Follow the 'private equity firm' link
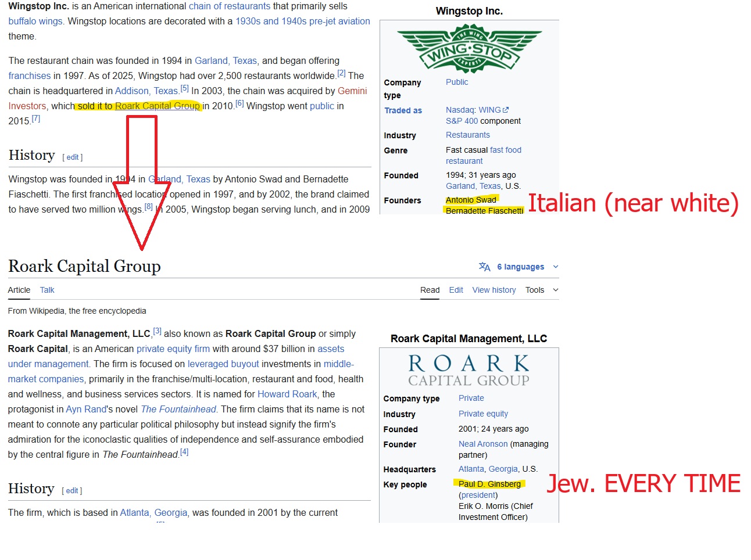The image size is (751, 560). [x=173, y=349]
